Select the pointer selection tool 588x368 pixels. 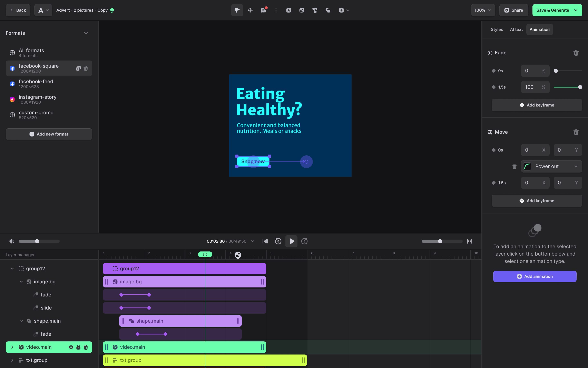click(237, 10)
